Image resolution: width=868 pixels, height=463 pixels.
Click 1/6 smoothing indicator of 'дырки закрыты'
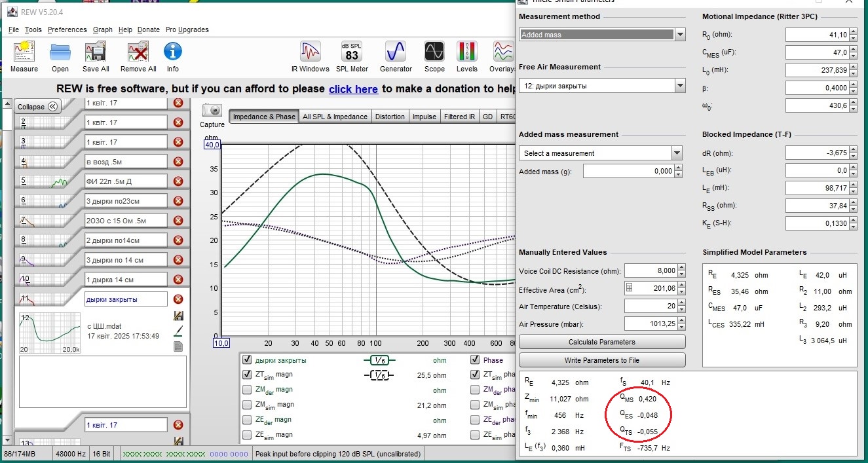(379, 360)
